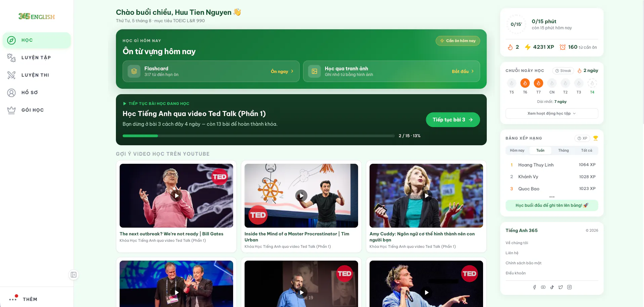The width and height of the screenshot is (644, 307).
Task: Open Flashcard via its stacked-layers icon
Action: click(x=134, y=71)
